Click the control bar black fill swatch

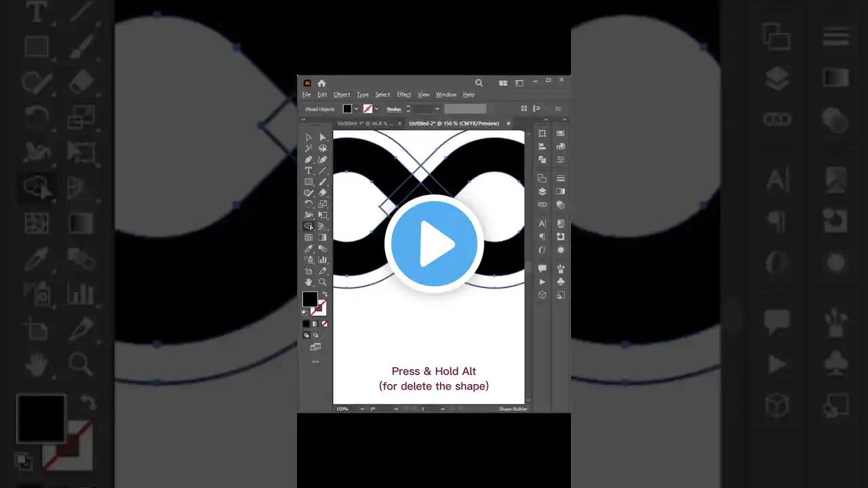(347, 109)
